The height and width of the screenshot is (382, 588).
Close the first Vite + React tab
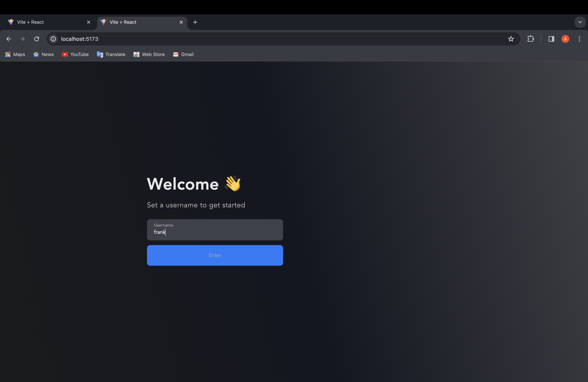click(89, 22)
